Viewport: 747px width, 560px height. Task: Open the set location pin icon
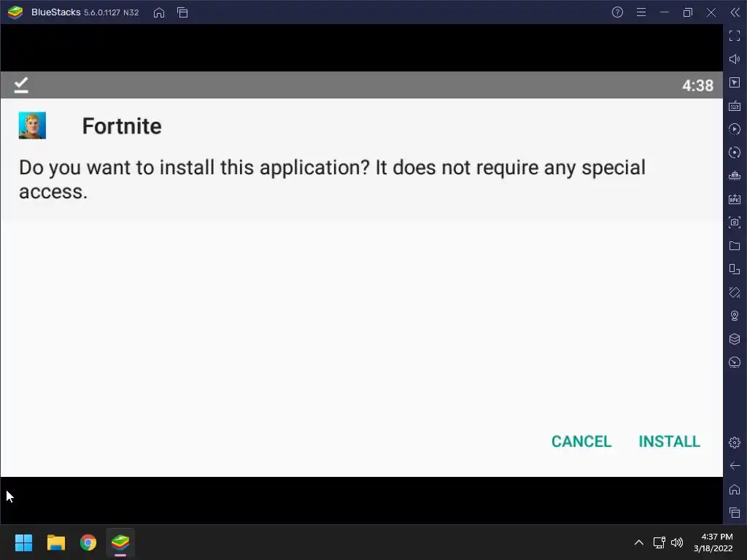pos(735,316)
